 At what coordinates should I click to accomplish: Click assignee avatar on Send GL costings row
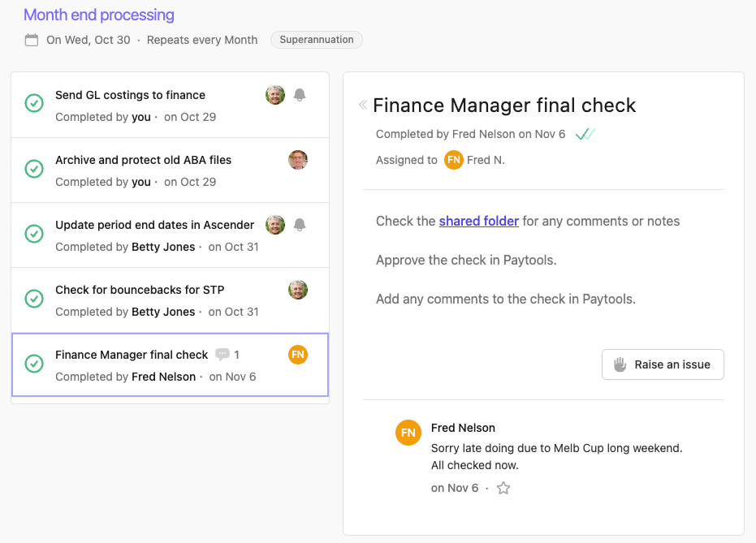pyautogui.click(x=275, y=95)
